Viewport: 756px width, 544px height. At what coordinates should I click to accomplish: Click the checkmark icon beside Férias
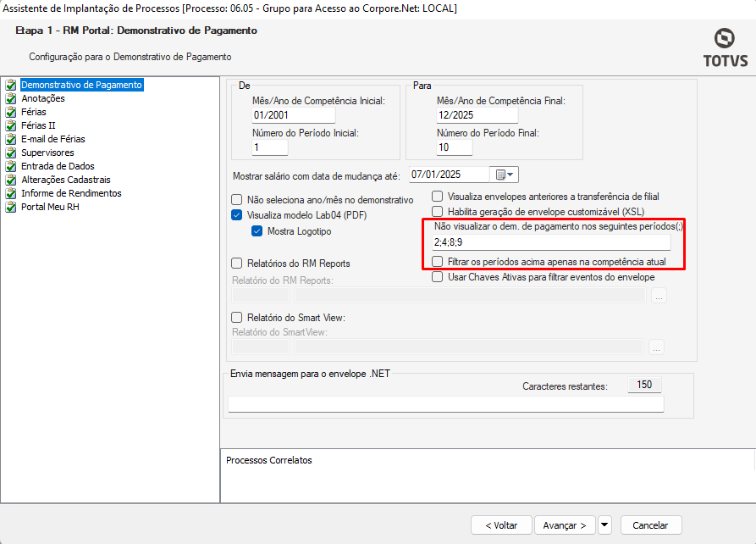pos(11,112)
